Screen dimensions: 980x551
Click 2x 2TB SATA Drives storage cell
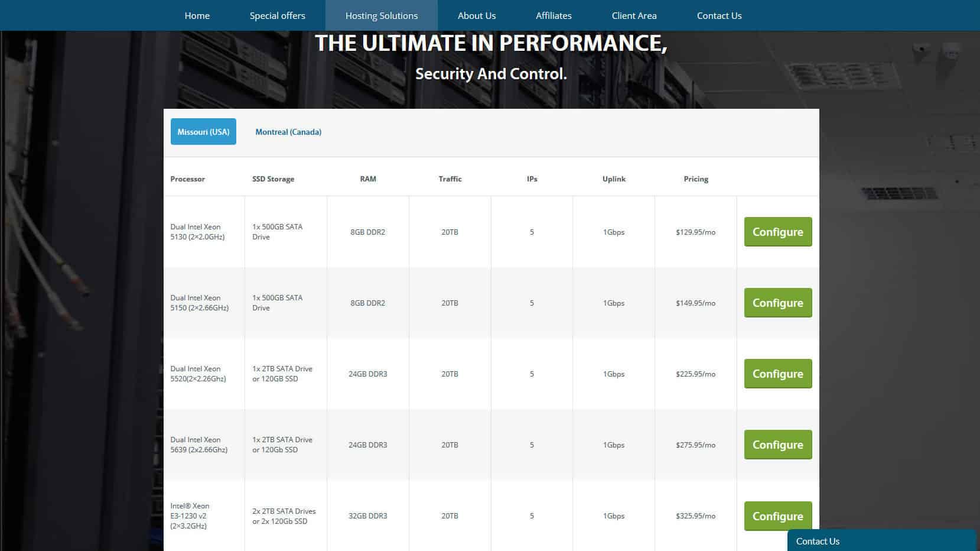284,516
